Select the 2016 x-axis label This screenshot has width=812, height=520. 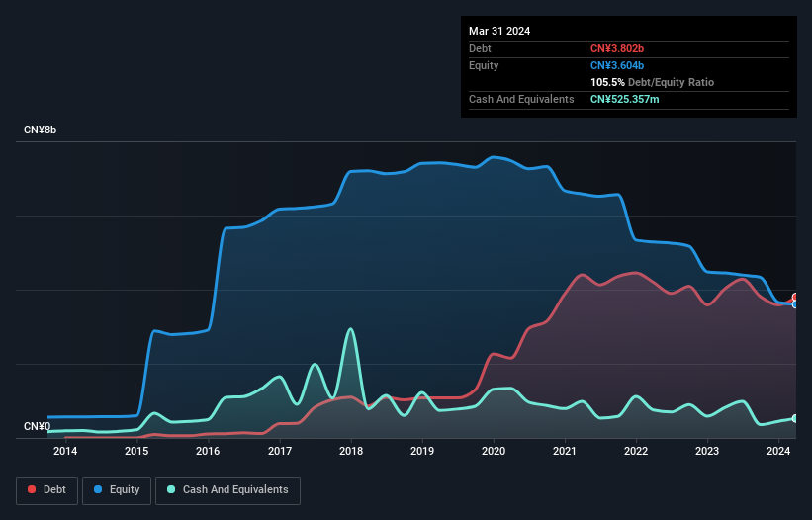(208, 451)
